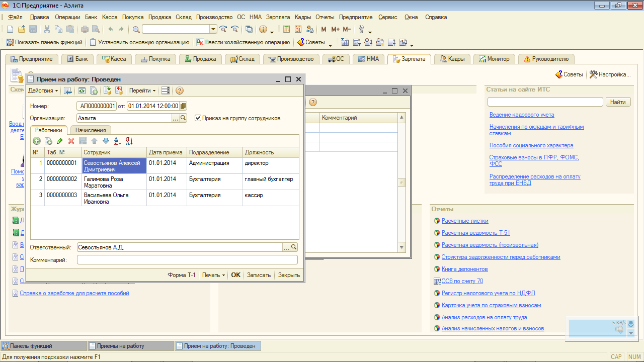644x362 pixels.
Task: Open the Книга депонентов report link
Action: click(464, 269)
